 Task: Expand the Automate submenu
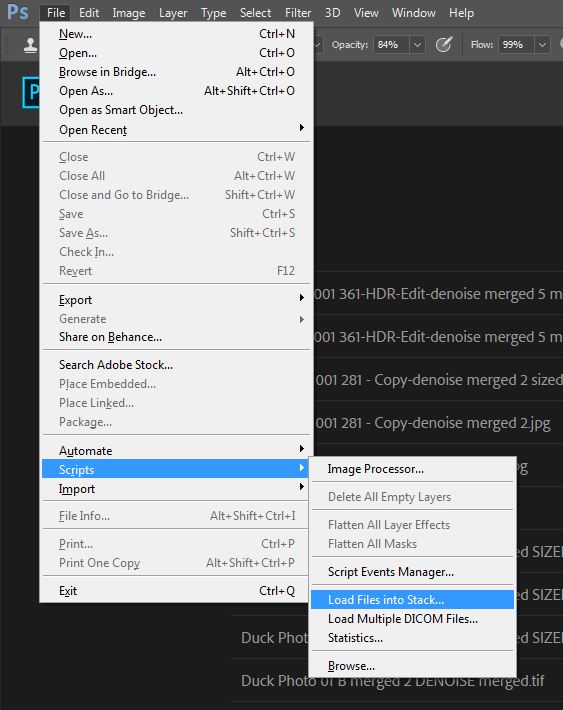[177, 451]
